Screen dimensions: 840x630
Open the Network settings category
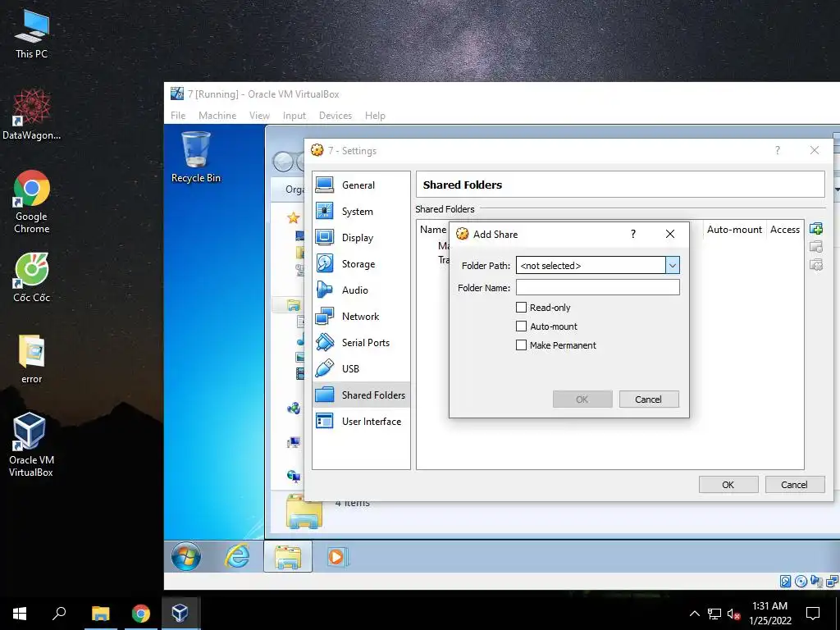click(361, 316)
